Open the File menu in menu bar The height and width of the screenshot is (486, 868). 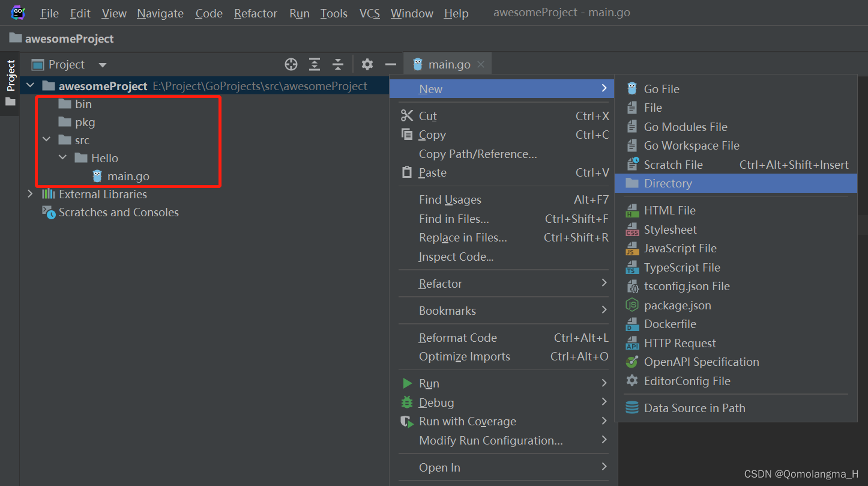[x=50, y=13]
